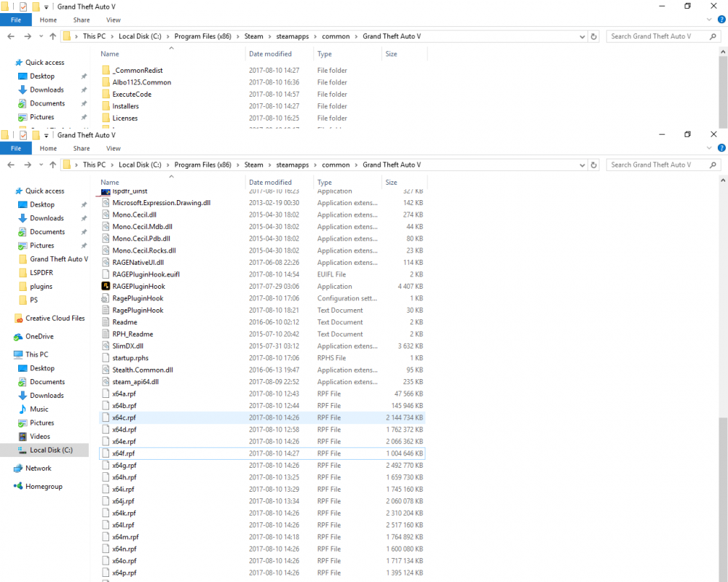Open recent locations dropdown in lower window

tap(41, 164)
